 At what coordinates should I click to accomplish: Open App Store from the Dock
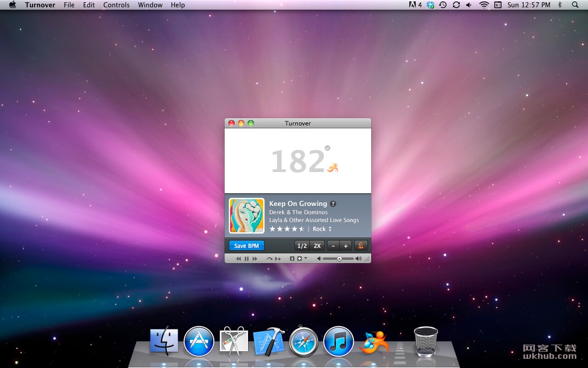pos(199,341)
